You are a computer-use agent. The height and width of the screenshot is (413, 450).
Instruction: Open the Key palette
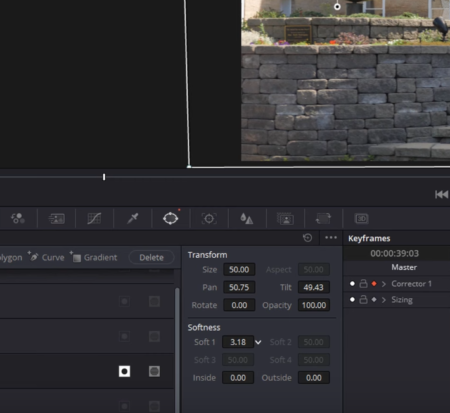(285, 219)
